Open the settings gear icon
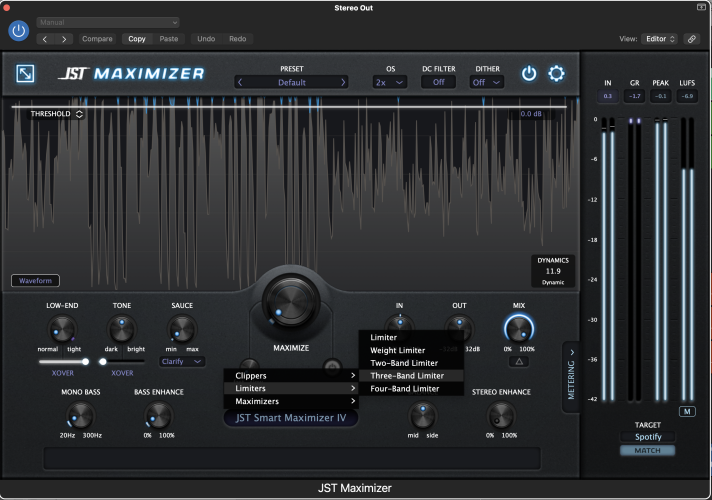 click(x=556, y=74)
